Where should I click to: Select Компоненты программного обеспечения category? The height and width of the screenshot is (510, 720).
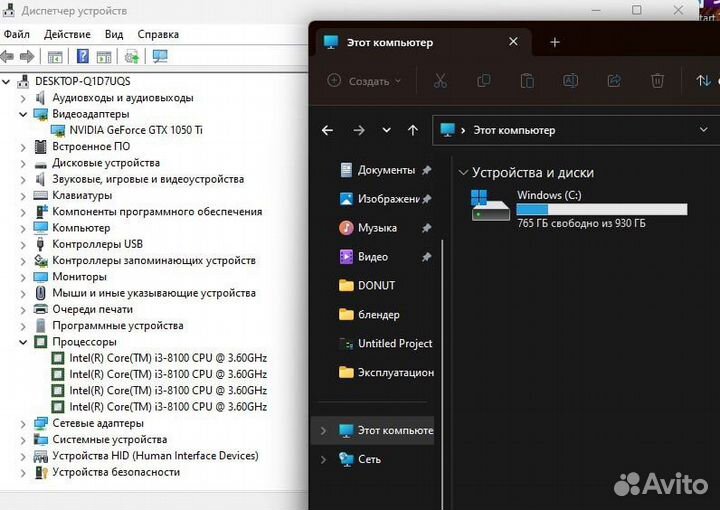point(157,212)
